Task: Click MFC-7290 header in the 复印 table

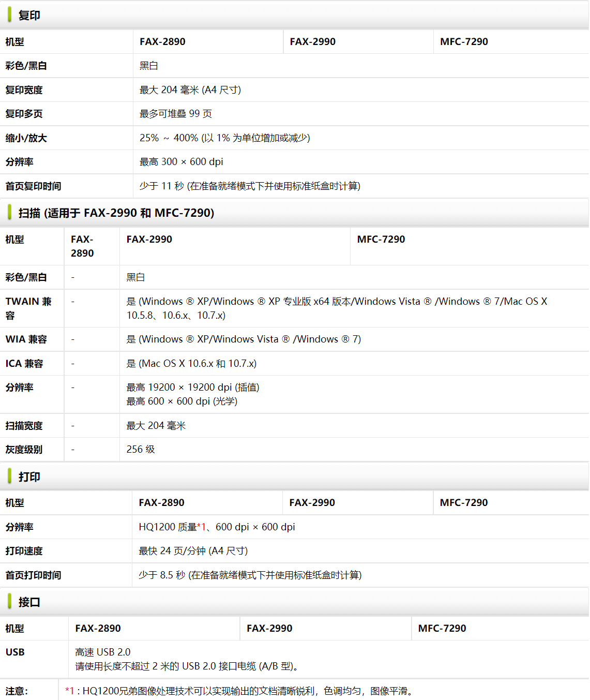Action: [x=464, y=42]
